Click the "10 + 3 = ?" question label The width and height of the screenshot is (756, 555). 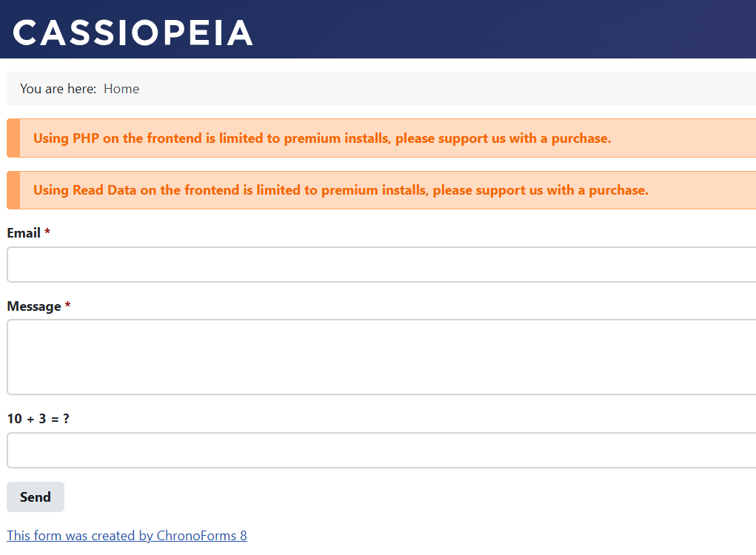point(39,419)
